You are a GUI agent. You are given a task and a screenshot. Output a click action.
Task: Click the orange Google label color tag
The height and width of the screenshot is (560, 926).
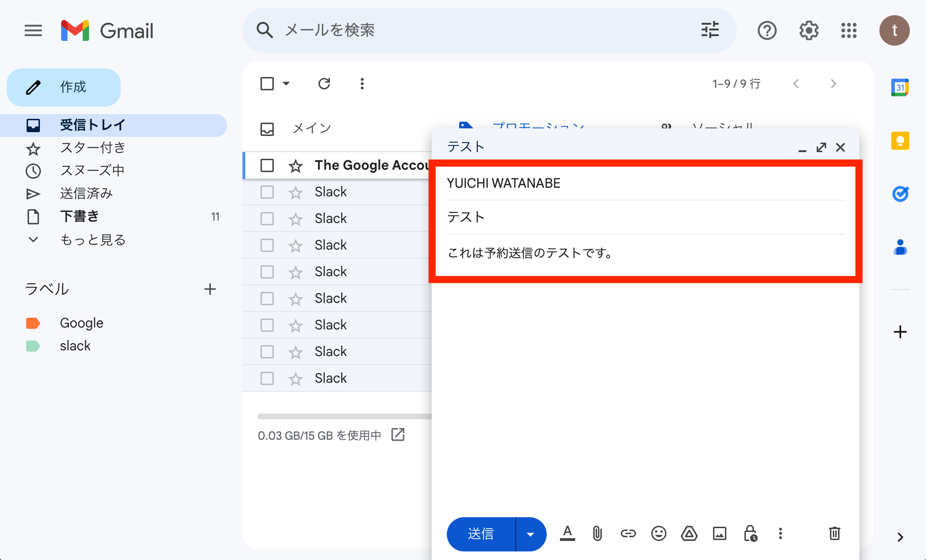[x=33, y=323]
